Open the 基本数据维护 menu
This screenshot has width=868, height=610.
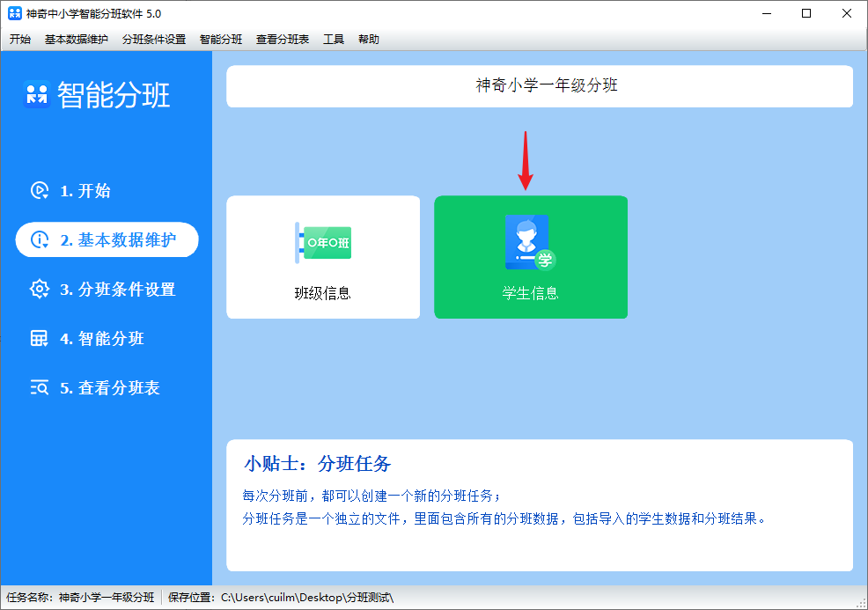pos(77,40)
